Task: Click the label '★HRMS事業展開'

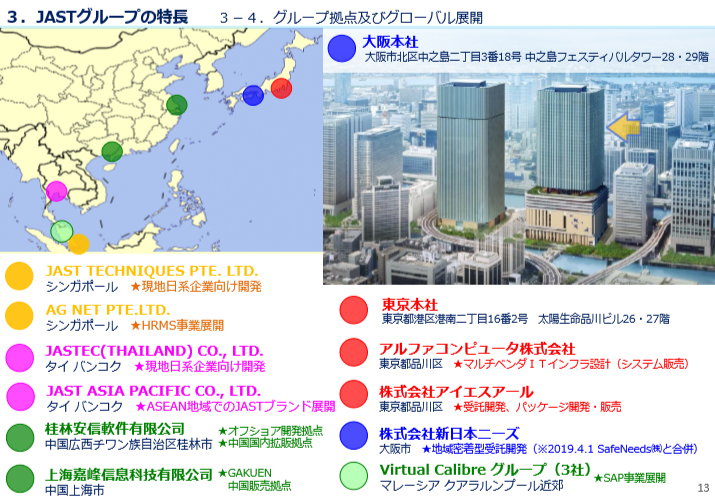Action: click(177, 325)
